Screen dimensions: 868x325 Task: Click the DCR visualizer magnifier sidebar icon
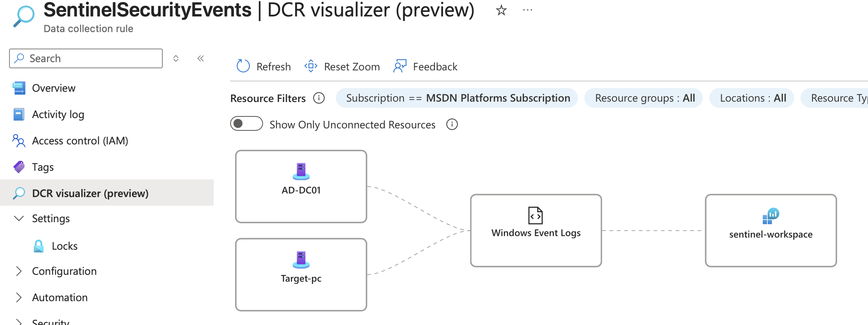coord(19,193)
